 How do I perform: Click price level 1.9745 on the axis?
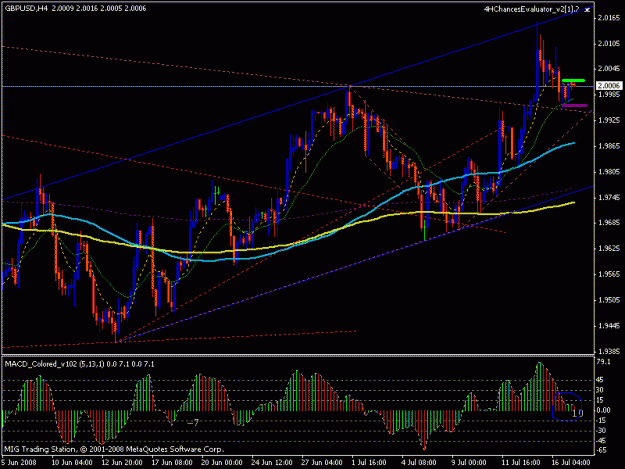click(609, 197)
